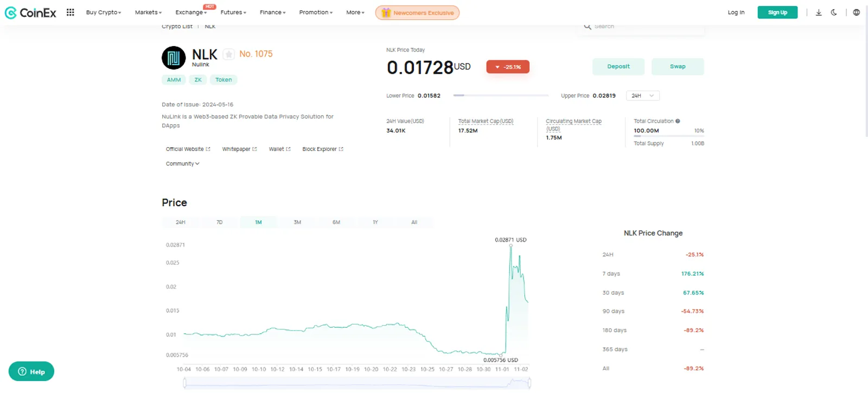
Task: Select the All chart tab
Action: click(x=414, y=222)
